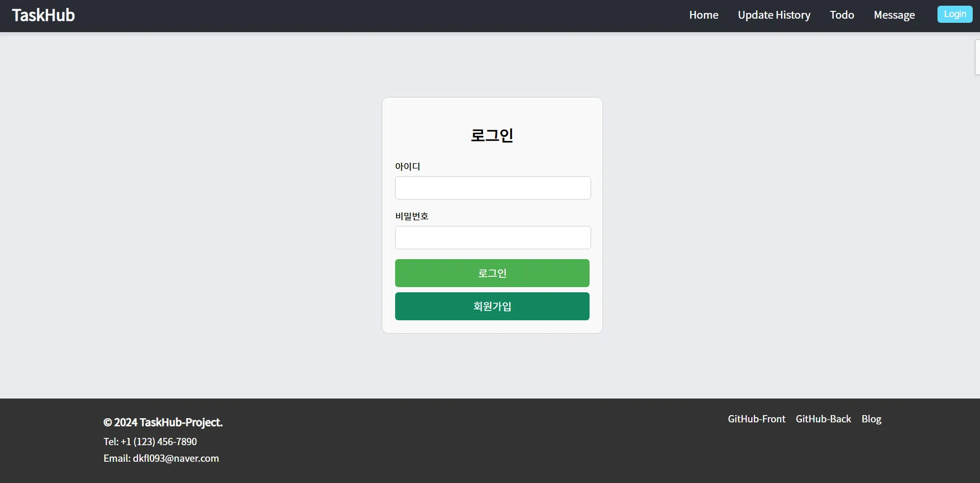This screenshot has width=980, height=483.
Task: Click the 2024 TaskHub-Project copyright text
Action: pyautogui.click(x=162, y=422)
